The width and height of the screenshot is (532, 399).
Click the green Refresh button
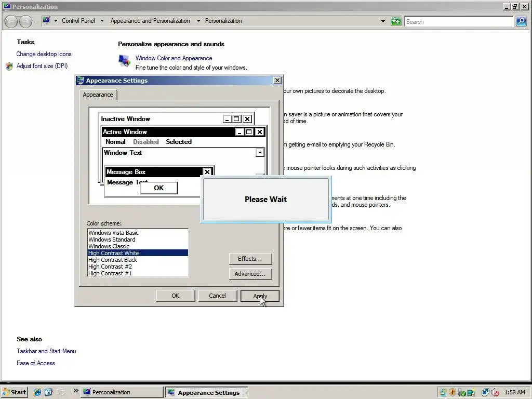click(395, 21)
